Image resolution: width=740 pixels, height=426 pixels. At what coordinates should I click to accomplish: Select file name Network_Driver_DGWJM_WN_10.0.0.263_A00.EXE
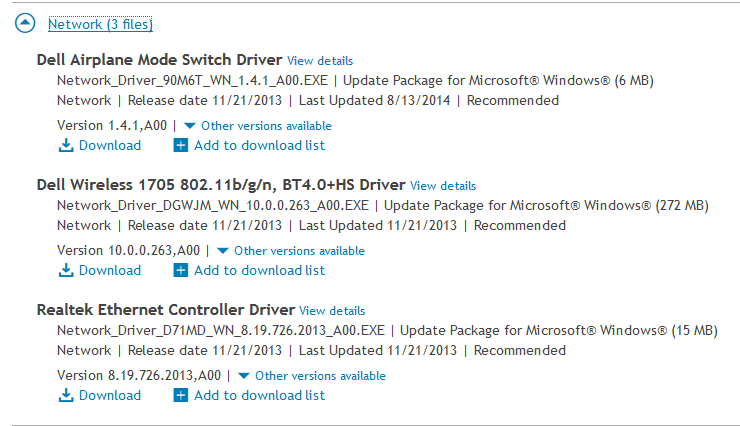[x=213, y=206]
